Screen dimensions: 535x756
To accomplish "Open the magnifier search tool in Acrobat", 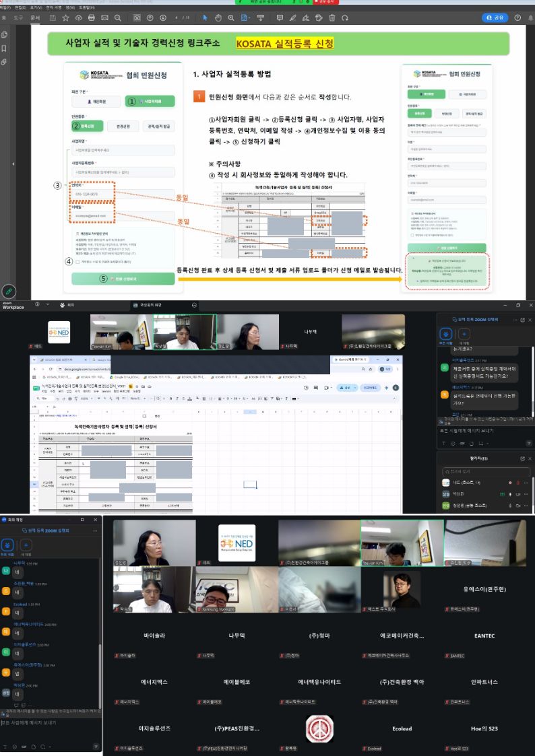I will (x=118, y=18).
